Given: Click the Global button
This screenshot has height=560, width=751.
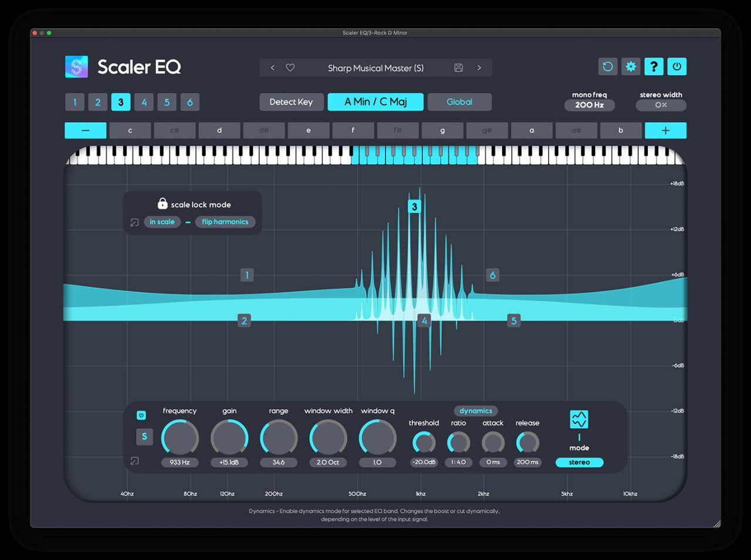Looking at the screenshot, I should coord(459,102).
